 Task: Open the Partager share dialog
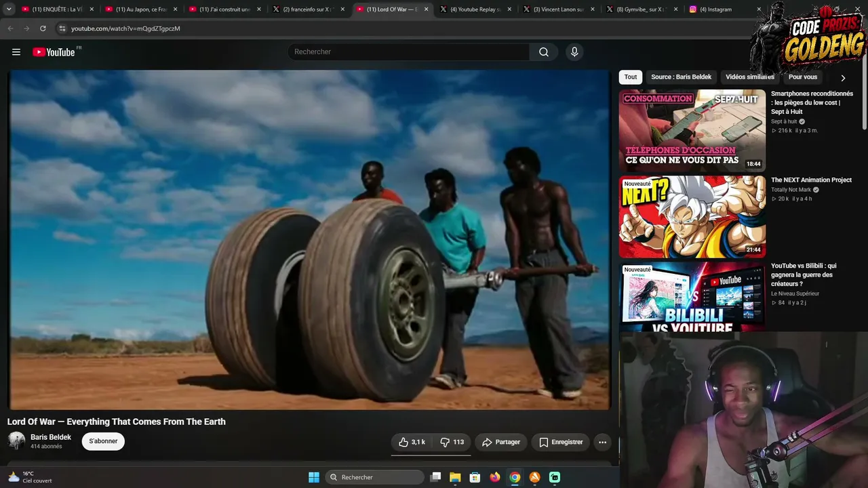click(501, 442)
